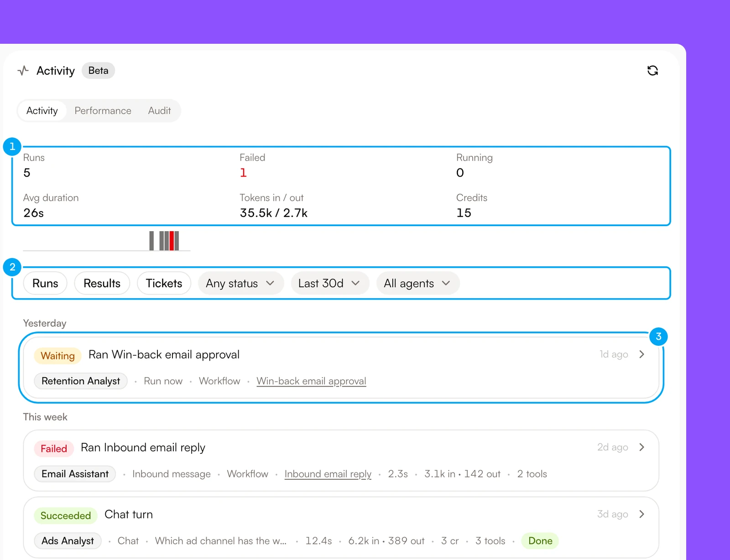Click the Beta badge
The image size is (730, 560).
98,71
